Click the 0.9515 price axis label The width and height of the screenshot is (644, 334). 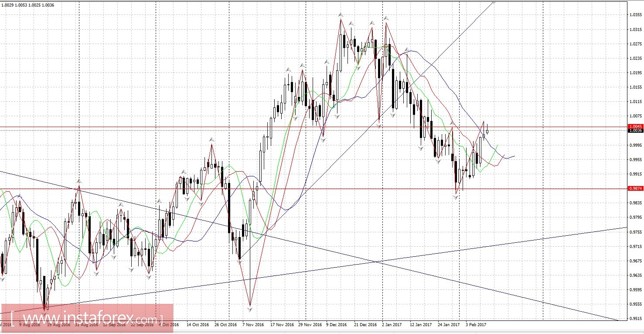[635, 319]
